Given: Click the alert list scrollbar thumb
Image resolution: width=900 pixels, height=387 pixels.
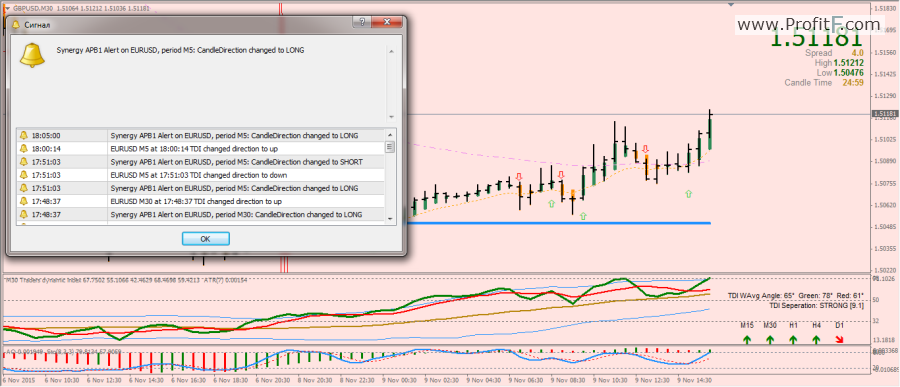Looking at the screenshot, I should (390, 147).
